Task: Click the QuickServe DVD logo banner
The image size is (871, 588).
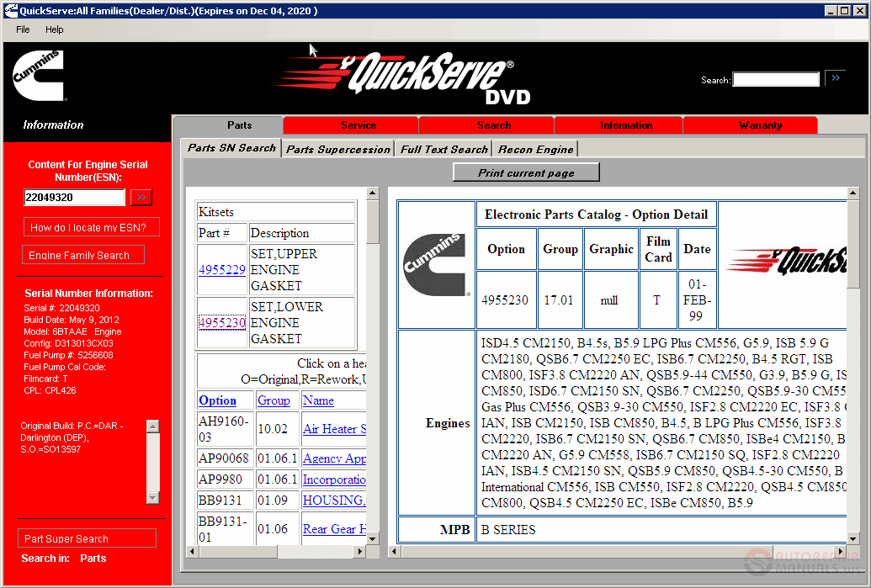Action: tap(404, 77)
